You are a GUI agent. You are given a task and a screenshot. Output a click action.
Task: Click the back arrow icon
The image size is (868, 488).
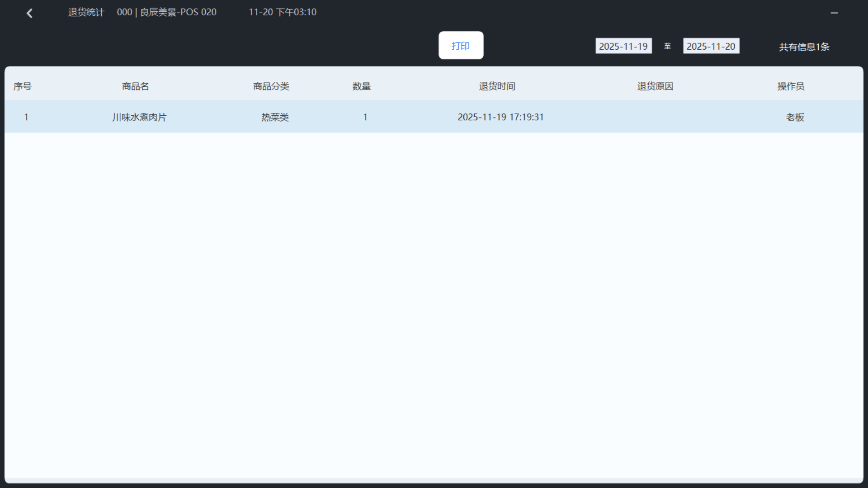coord(29,13)
